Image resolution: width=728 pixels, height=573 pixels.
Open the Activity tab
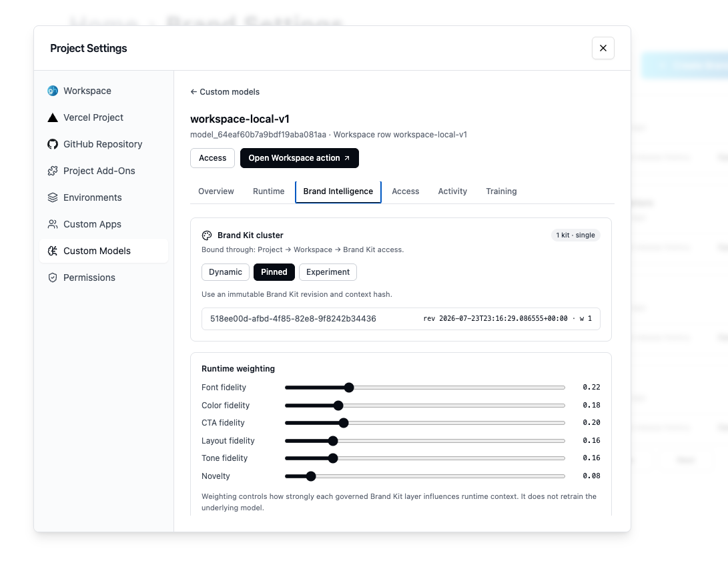(x=452, y=191)
